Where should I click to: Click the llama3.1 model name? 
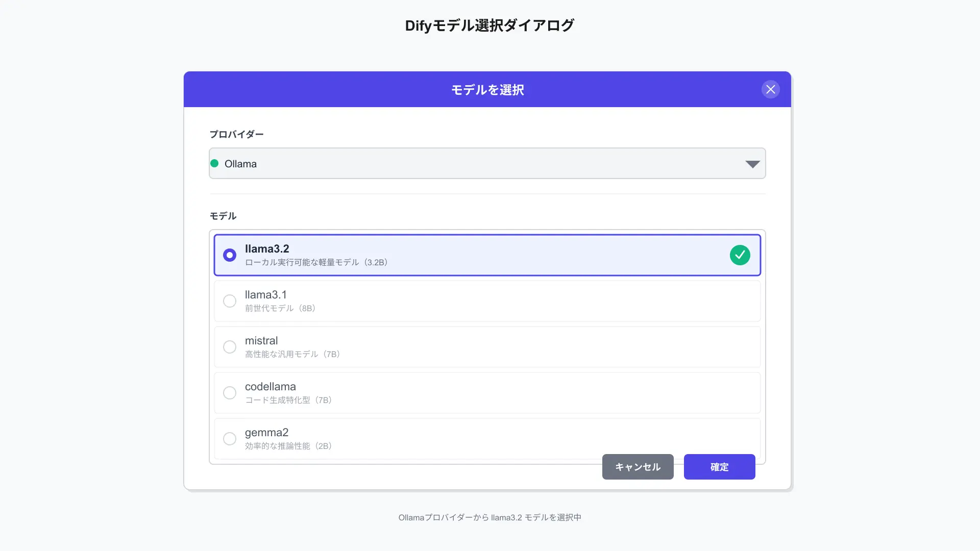pyautogui.click(x=266, y=295)
